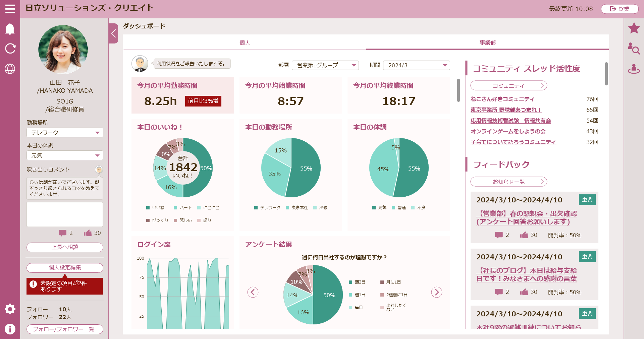Click the globe icon in the sidebar
Screen dimensions: 644x339
point(10,69)
